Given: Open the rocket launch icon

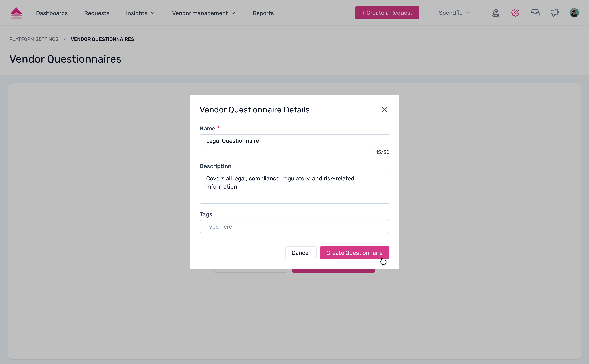Looking at the screenshot, I should point(496,13).
